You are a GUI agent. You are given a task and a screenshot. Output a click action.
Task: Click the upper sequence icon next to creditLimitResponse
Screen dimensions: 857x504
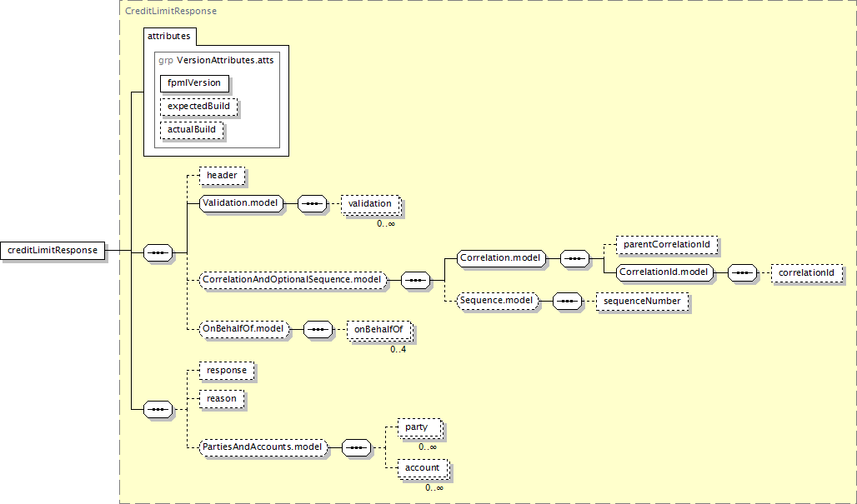point(158,252)
